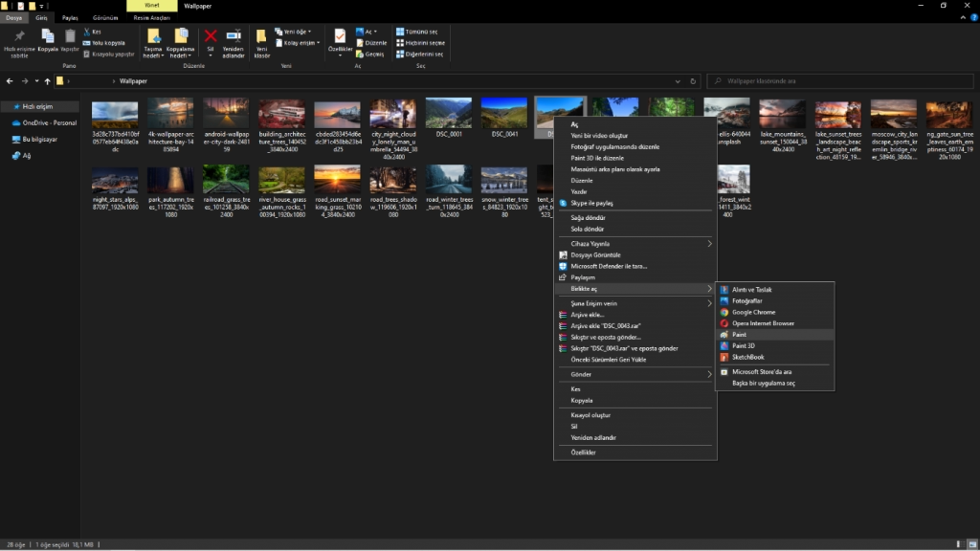Expand Cihaza Yayınla submenu

click(709, 244)
